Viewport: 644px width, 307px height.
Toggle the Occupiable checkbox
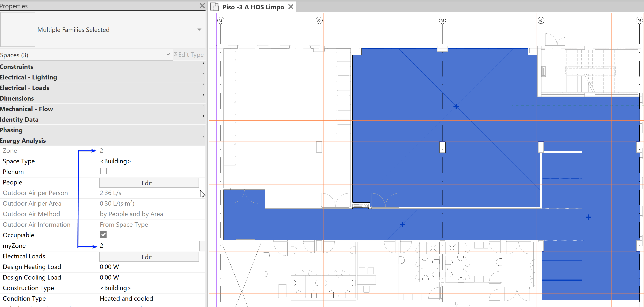click(x=103, y=235)
